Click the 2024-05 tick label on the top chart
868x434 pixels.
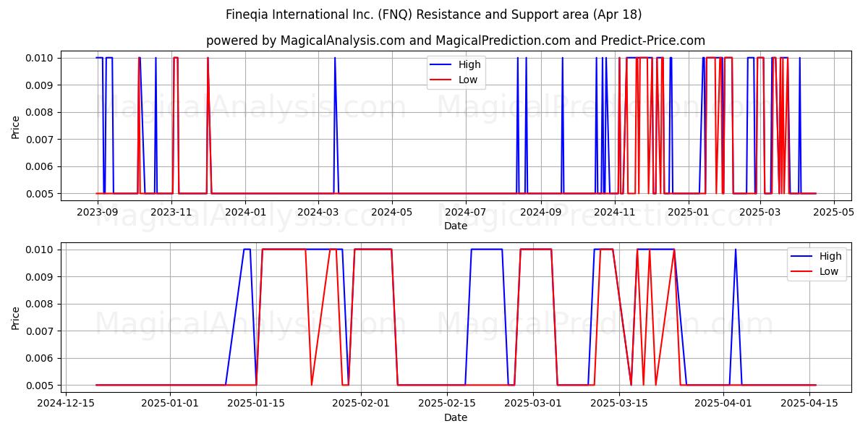tap(392, 212)
